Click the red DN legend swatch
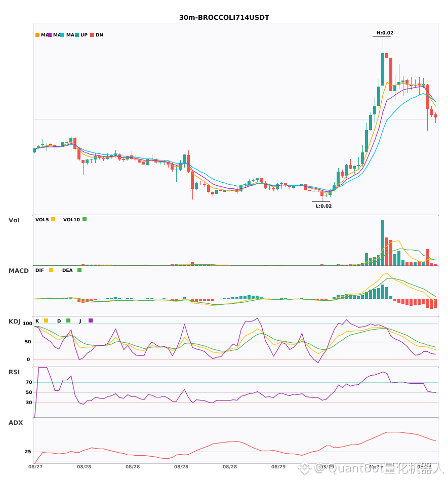Screen dimensions: 448x481 (x=92, y=35)
